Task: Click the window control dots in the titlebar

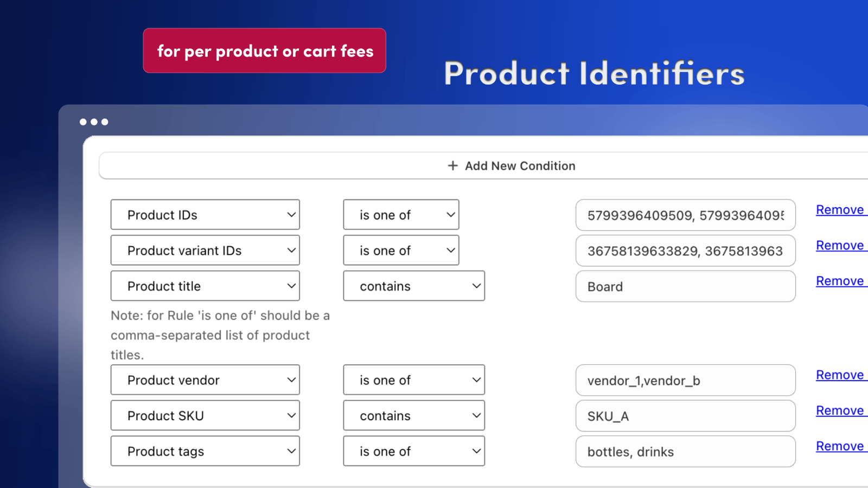Action: pos(94,121)
